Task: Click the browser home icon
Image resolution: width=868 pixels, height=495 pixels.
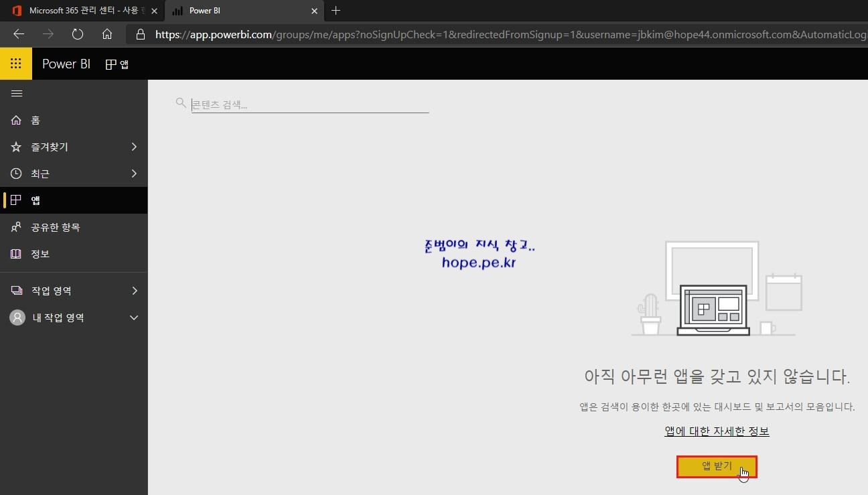Action: coord(107,34)
